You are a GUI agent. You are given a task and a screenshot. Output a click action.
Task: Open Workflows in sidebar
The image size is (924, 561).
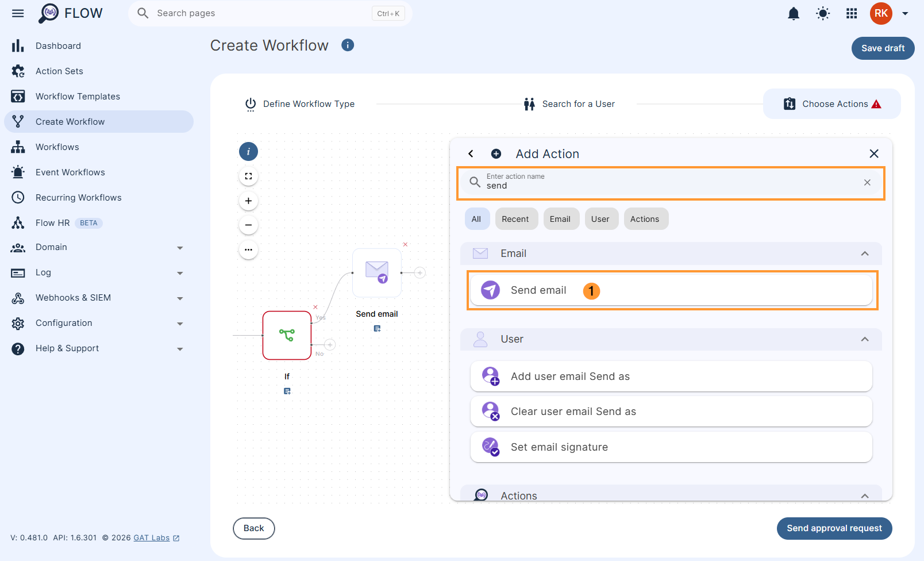(x=99, y=147)
